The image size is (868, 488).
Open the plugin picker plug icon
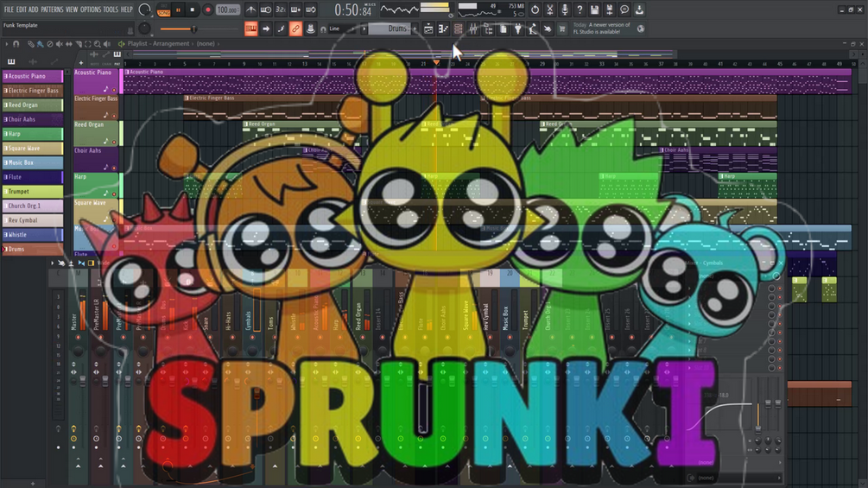click(x=518, y=29)
